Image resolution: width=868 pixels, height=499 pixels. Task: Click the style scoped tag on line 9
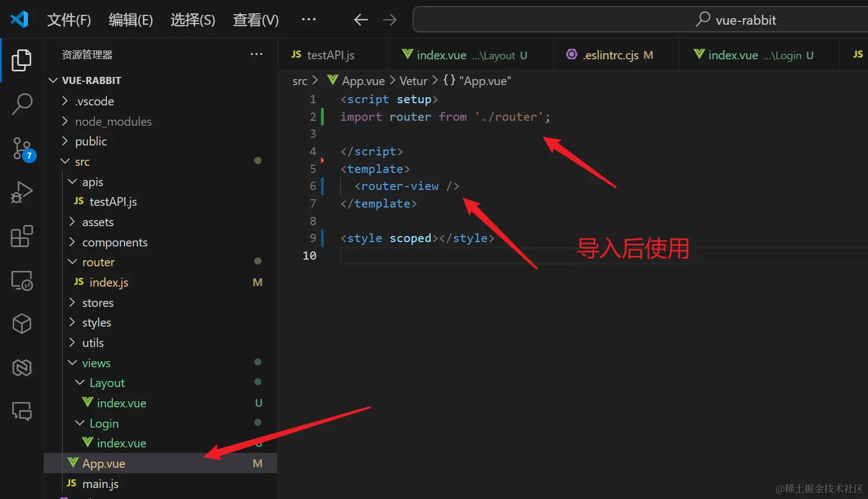tap(389, 238)
